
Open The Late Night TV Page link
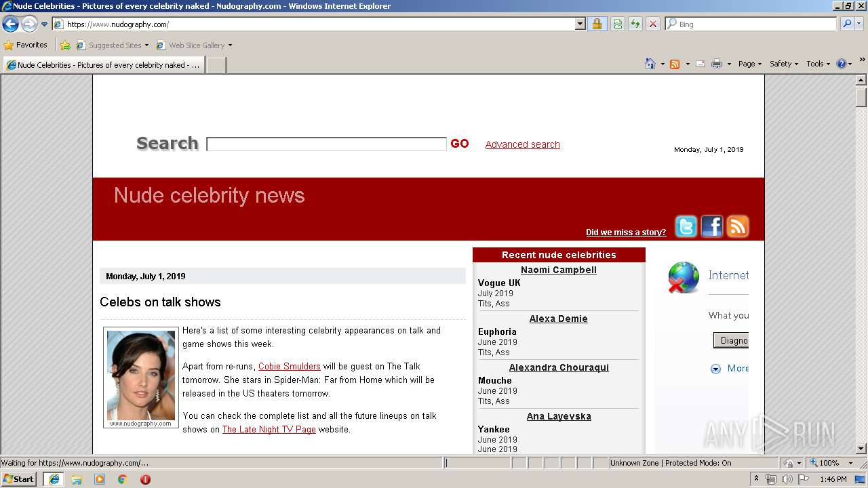pyautogui.click(x=269, y=430)
